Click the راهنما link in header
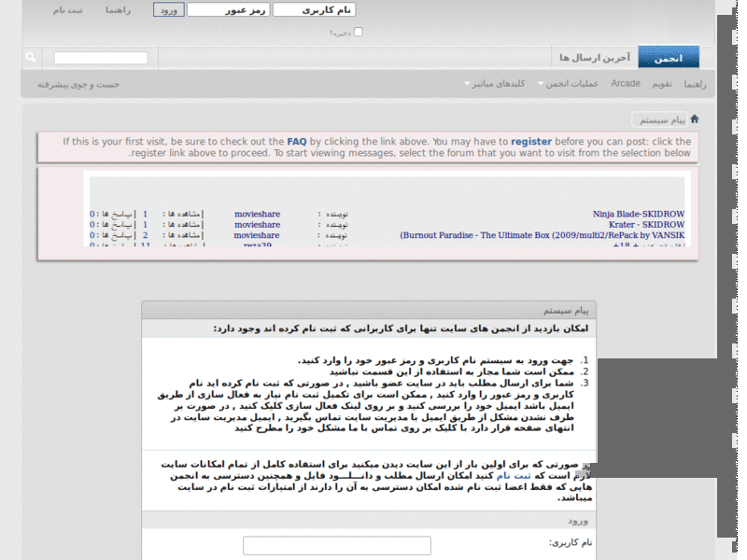 click(119, 10)
